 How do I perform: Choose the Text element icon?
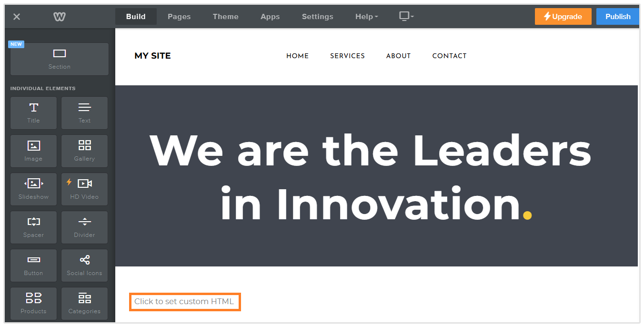85,108
